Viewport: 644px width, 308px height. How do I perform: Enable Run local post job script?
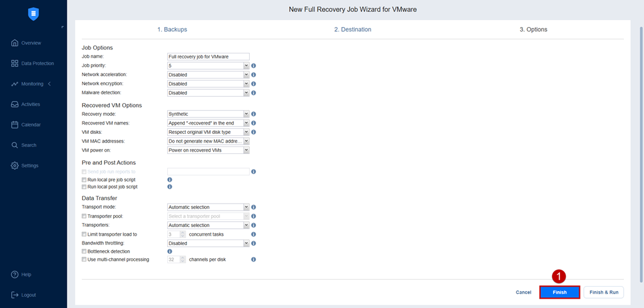click(84, 187)
